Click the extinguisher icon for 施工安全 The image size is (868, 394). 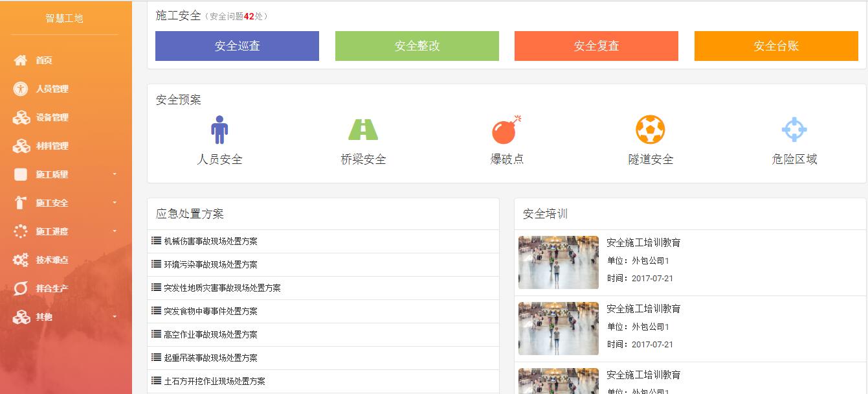pos(21,203)
